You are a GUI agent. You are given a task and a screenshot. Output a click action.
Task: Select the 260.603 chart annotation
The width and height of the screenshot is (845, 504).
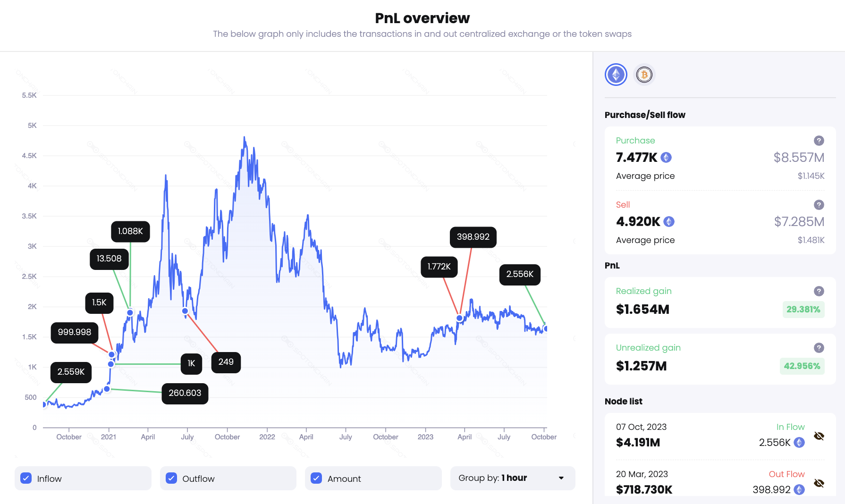point(185,393)
